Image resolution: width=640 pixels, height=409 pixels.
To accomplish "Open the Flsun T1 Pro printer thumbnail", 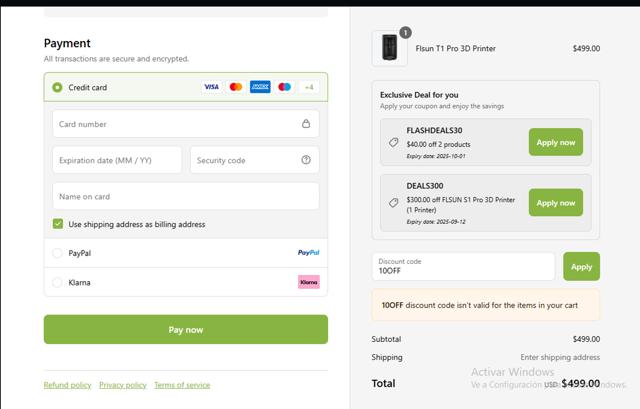I will [389, 48].
